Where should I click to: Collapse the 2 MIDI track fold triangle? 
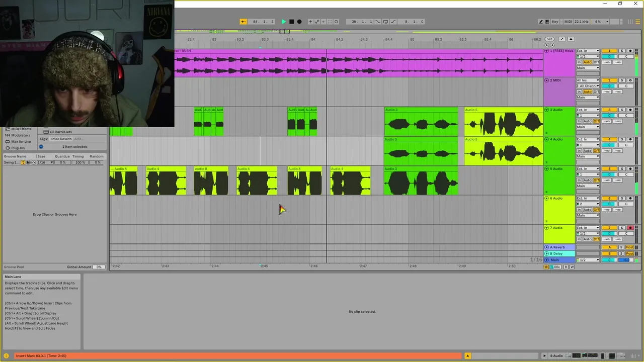tap(547, 80)
